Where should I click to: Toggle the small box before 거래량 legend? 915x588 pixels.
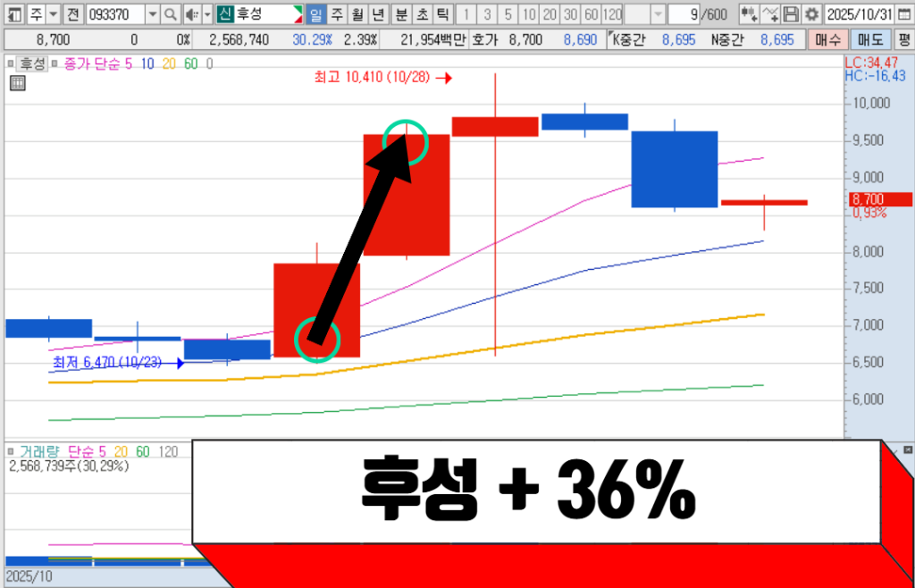[x=9, y=451]
